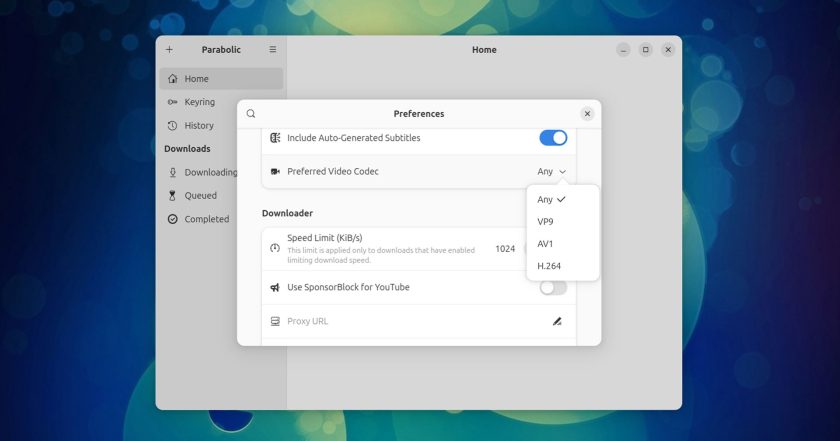
Task: Maximize the Parabolic window
Action: point(646,50)
